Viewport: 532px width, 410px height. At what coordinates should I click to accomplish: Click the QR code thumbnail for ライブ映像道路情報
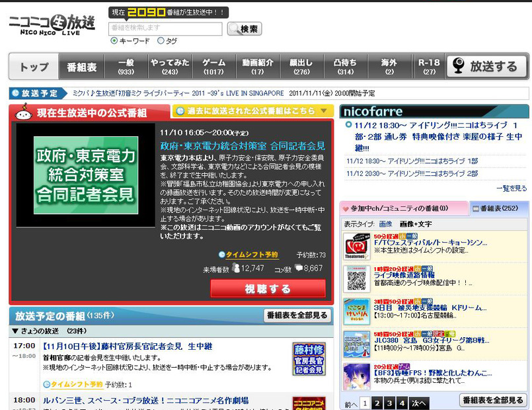click(357, 279)
